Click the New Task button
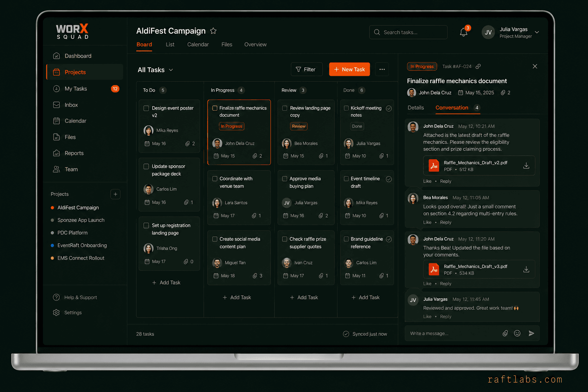The height and width of the screenshot is (392, 588). pos(350,69)
